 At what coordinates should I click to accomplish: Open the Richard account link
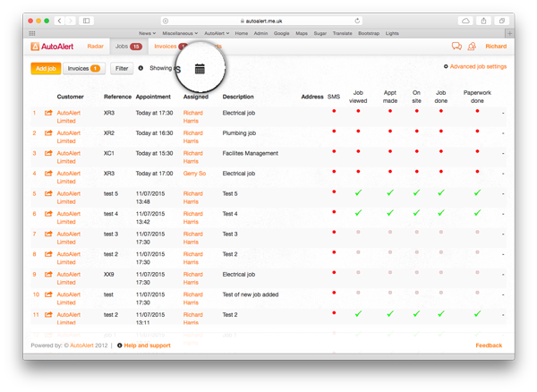496,47
